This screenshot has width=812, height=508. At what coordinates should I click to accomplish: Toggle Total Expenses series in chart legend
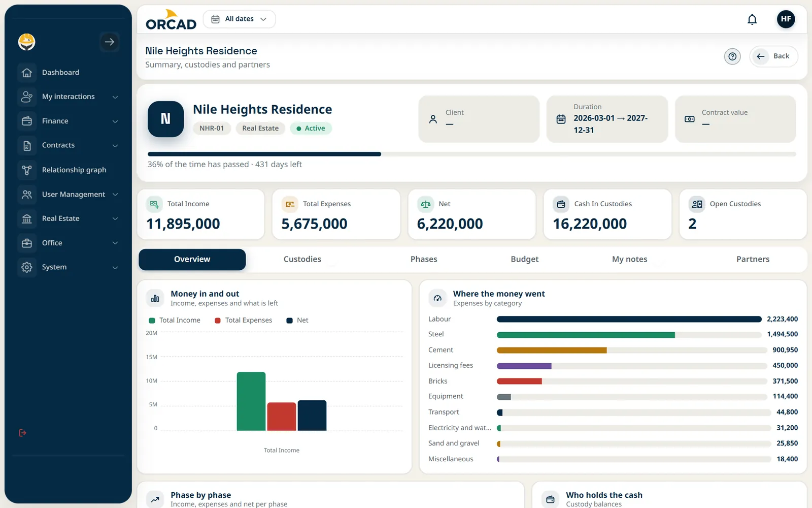[243, 321]
